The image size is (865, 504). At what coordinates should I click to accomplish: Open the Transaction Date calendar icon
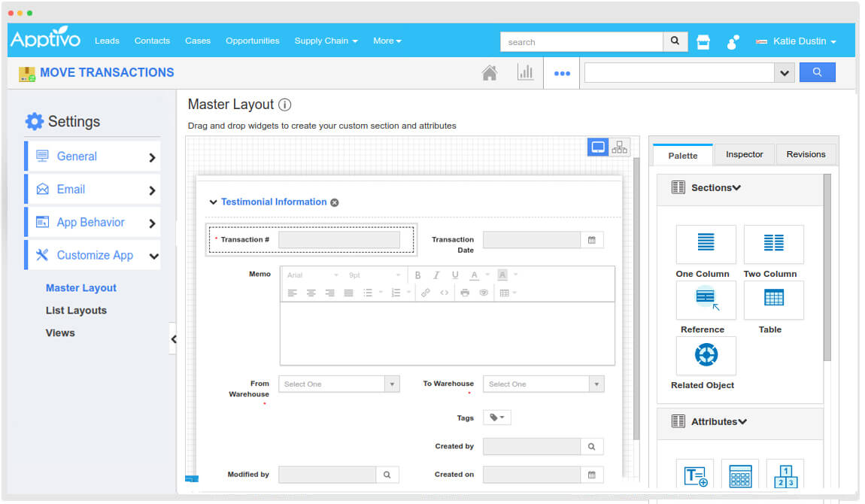pos(591,240)
